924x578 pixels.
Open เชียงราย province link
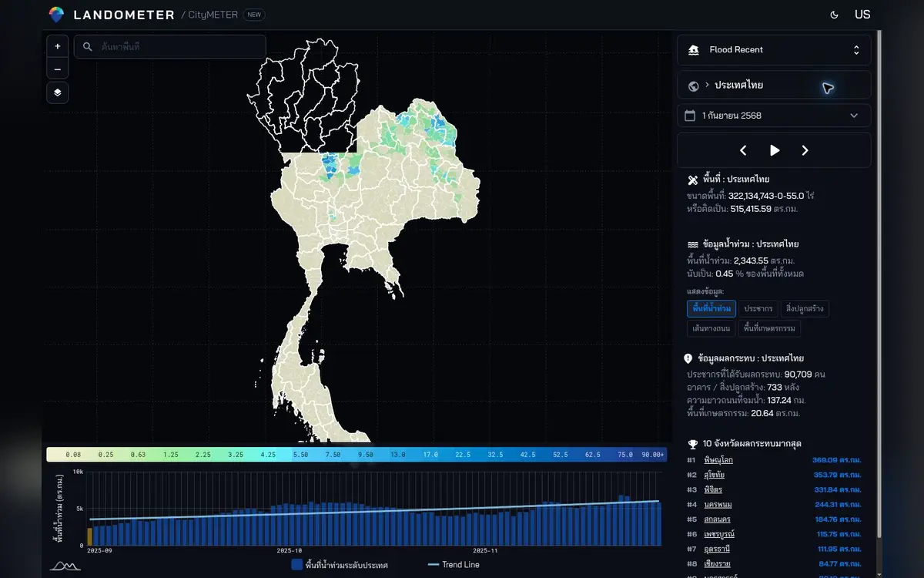pos(716,564)
